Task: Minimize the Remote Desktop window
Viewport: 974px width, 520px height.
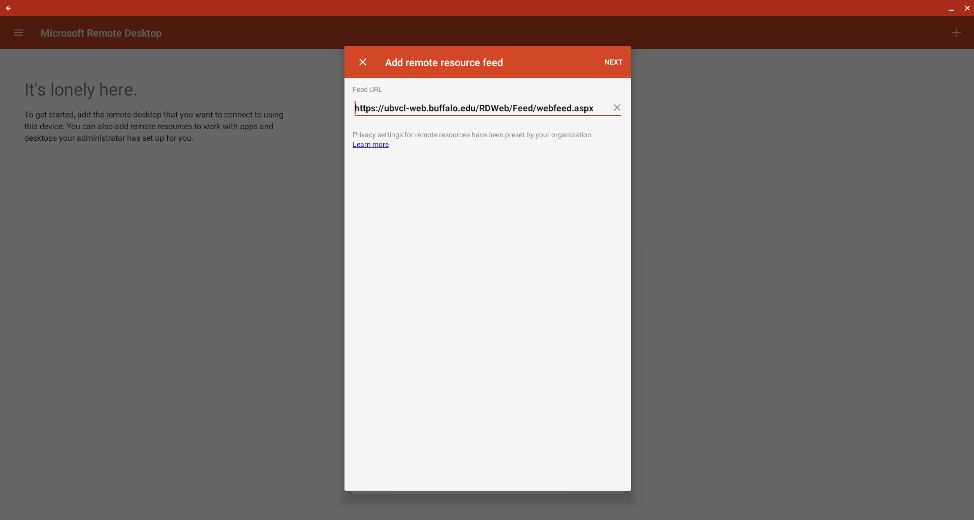Action: (950, 8)
